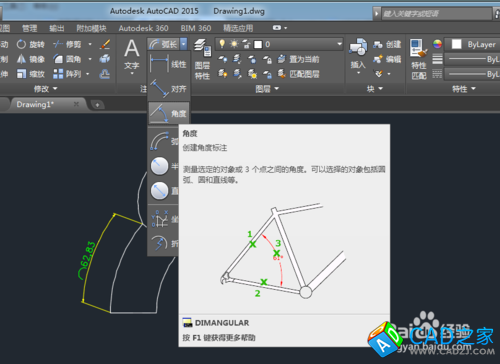The width and height of the screenshot is (500, 364).
Task: Click the layer Unisolate icon
Action: tap(237, 73)
